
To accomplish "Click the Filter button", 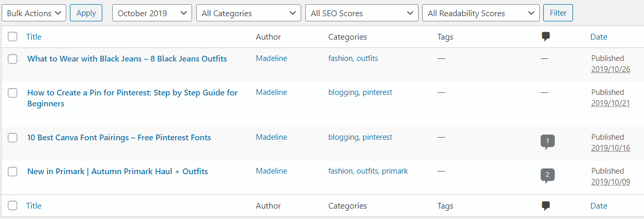I will [x=558, y=13].
